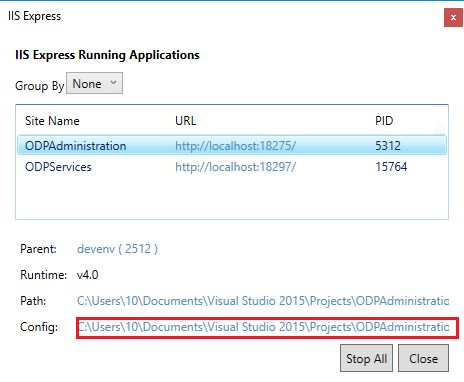Image resolution: width=464 pixels, height=382 pixels.
Task: Click the Group By label
Action: (x=40, y=86)
